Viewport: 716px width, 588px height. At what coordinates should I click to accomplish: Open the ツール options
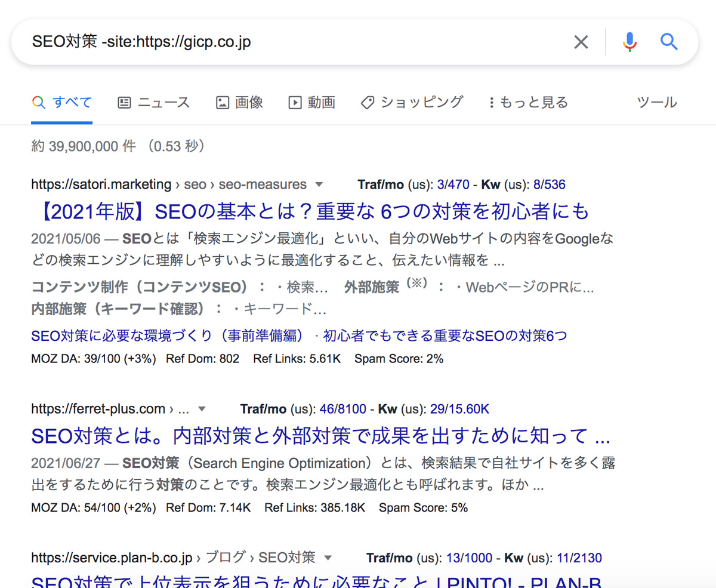point(657,103)
